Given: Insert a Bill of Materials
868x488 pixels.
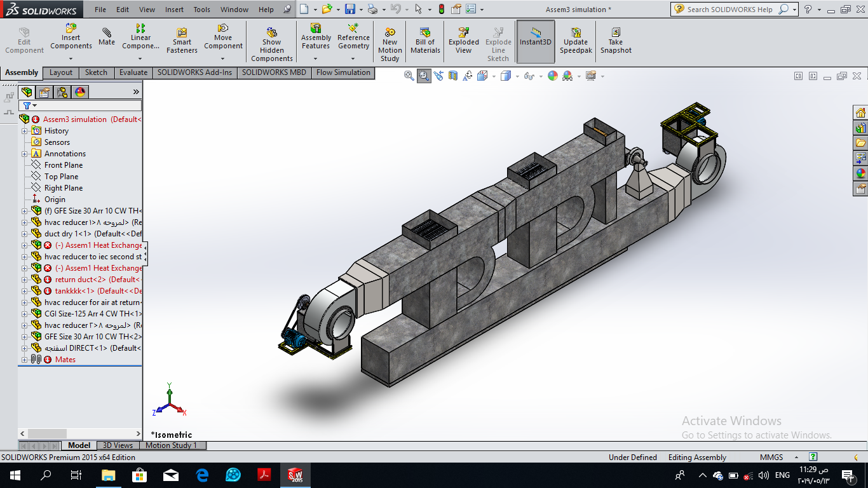Looking at the screenshot, I should click(425, 41).
